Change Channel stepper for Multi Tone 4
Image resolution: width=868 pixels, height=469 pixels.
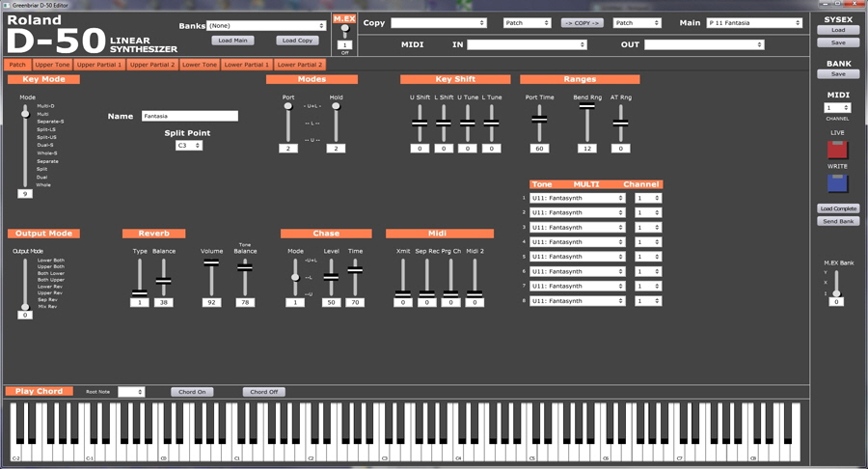point(648,242)
